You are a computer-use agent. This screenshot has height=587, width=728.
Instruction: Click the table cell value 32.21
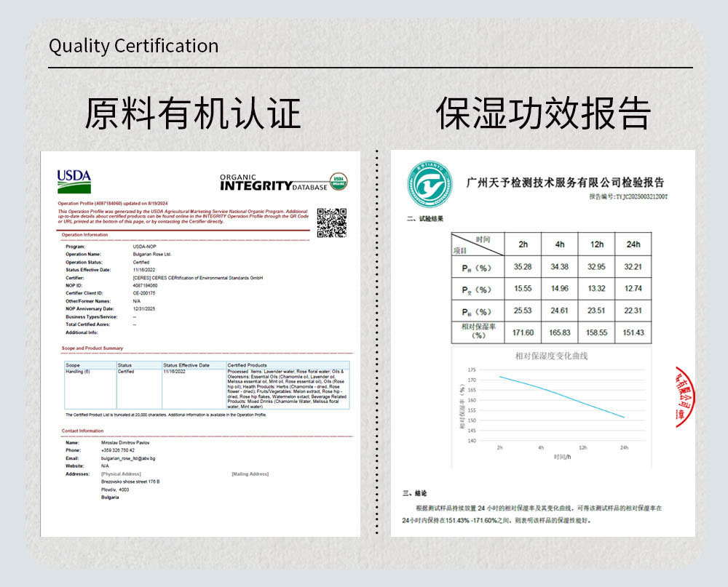coord(633,267)
